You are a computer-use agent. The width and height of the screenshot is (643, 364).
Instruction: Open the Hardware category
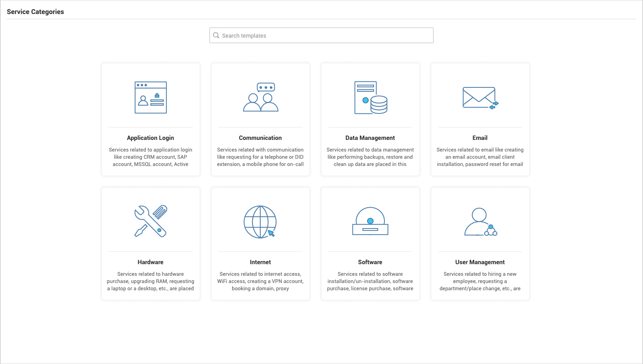[x=150, y=243]
